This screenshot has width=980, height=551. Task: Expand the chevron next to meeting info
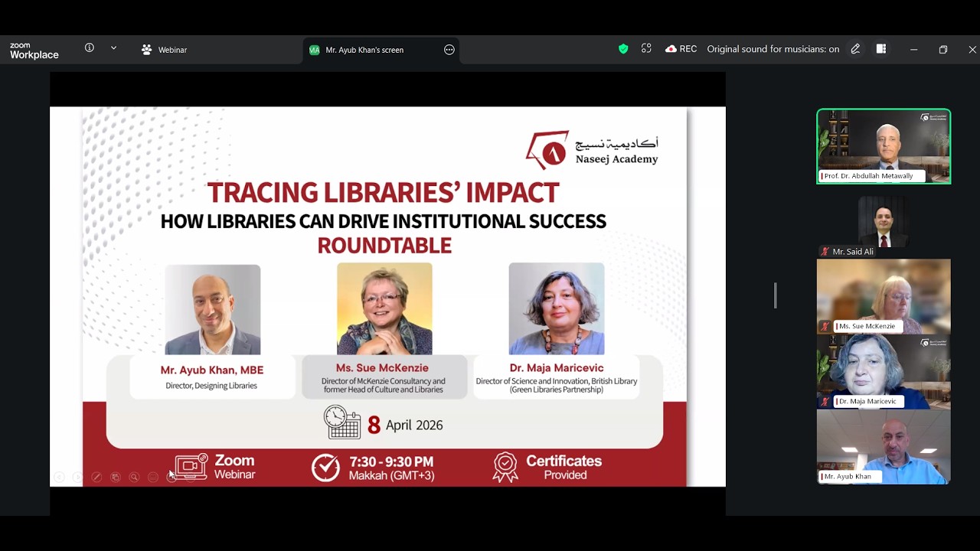coord(113,48)
